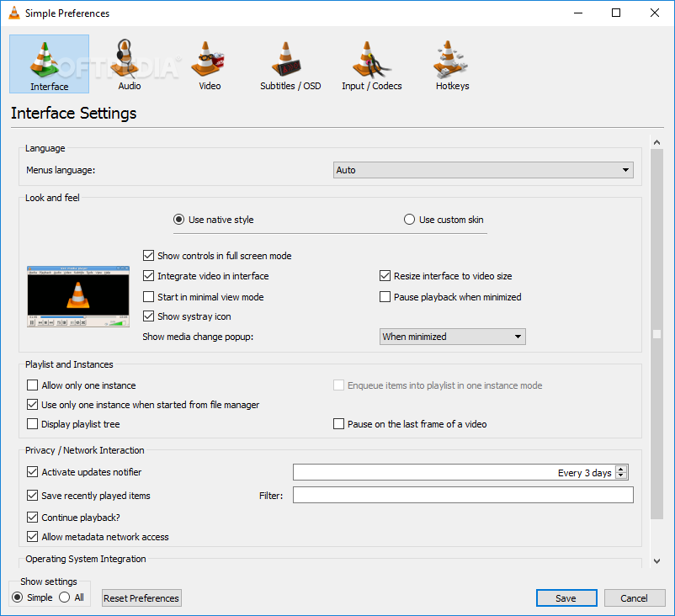The height and width of the screenshot is (616, 675).
Task: Increase update interval with up stepper arrow
Action: [x=621, y=470]
